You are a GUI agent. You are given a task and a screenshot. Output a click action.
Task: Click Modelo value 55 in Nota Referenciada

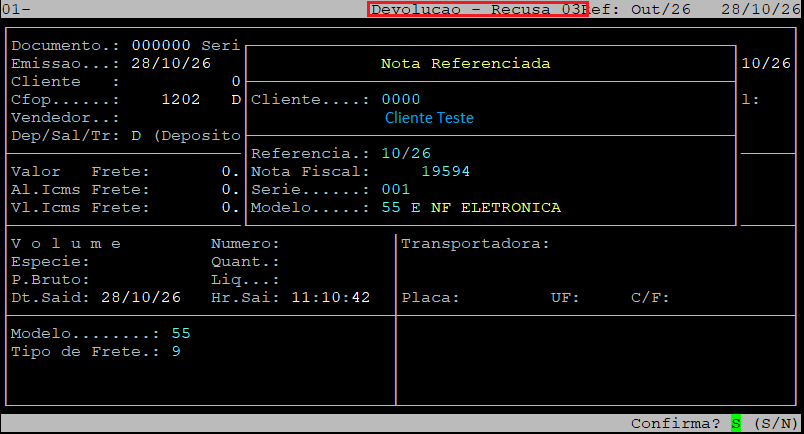coord(391,207)
